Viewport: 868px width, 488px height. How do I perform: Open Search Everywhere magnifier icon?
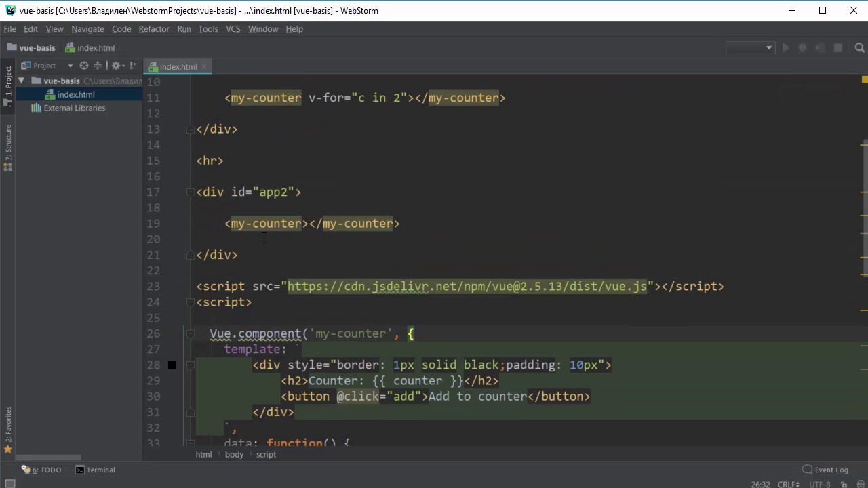point(859,48)
